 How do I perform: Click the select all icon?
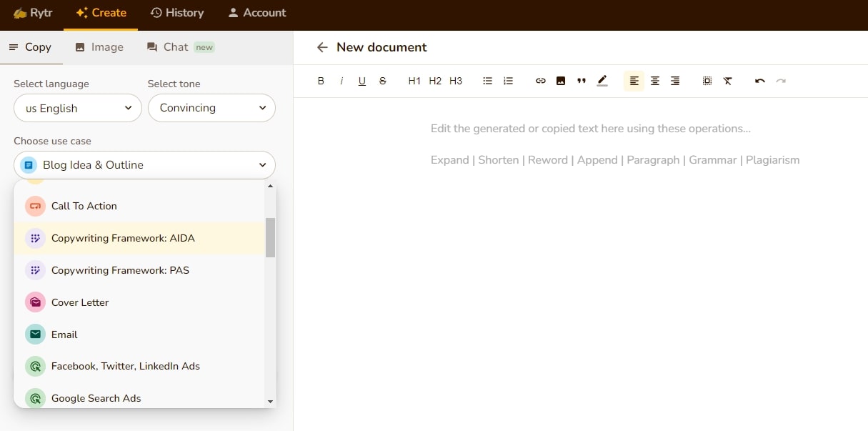click(x=707, y=81)
